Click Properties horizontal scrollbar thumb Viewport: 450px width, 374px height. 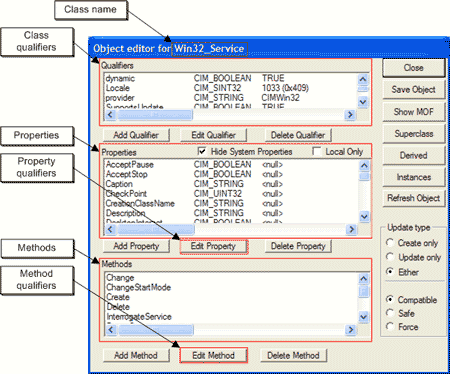(155, 229)
